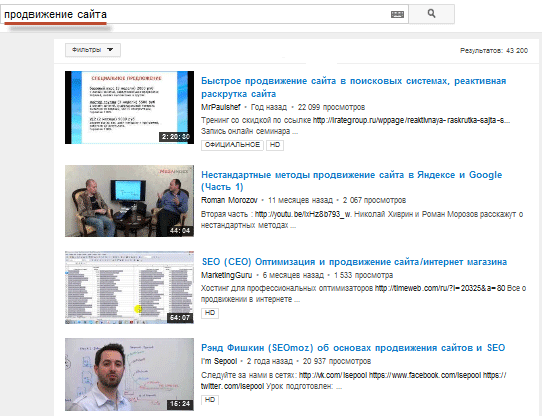Open the on-screen keyboard icon
The image size is (542, 416).
pos(397,14)
